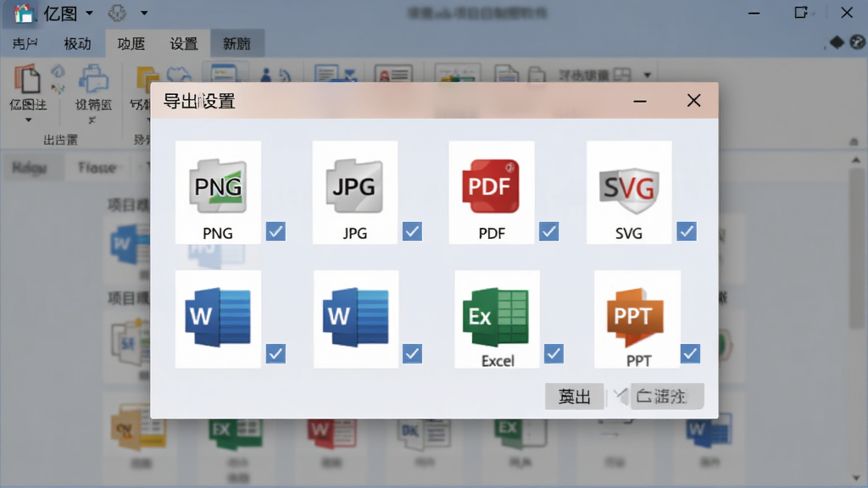Viewport: 868px width, 488px height.
Task: Open the third ribbon tab in main window
Action: 131,44
